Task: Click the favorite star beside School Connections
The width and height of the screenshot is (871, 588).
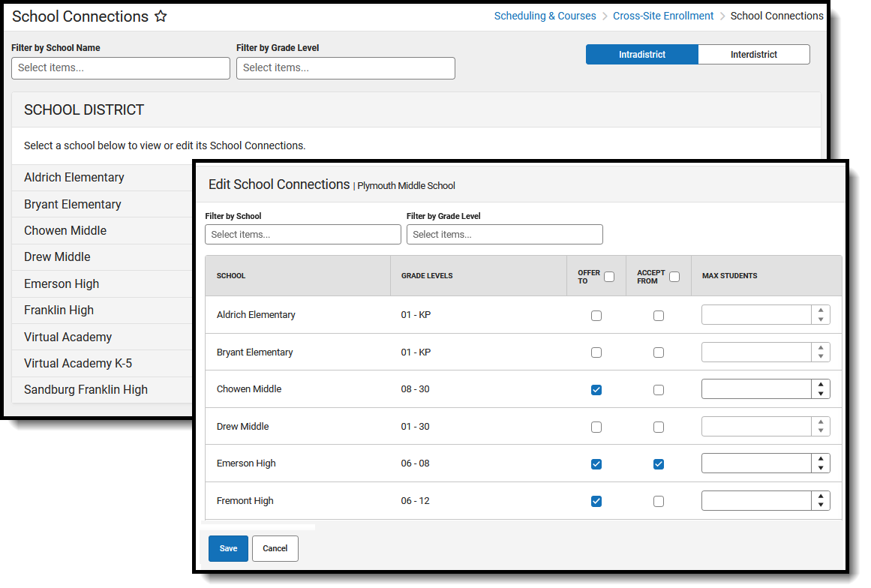Action: pos(161,16)
